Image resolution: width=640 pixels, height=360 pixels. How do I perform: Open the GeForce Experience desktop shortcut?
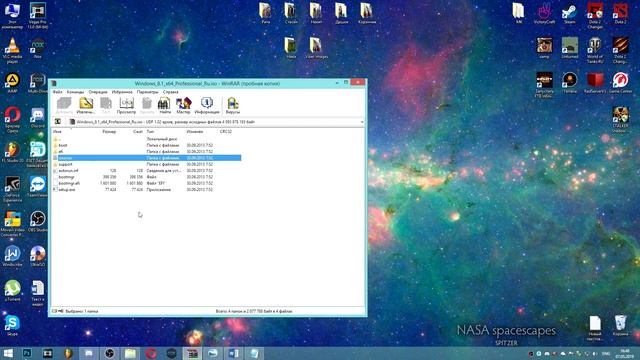(x=12, y=190)
